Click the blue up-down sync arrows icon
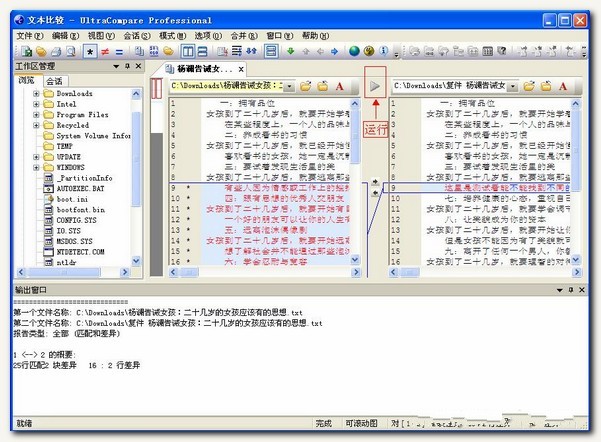 tap(251, 51)
